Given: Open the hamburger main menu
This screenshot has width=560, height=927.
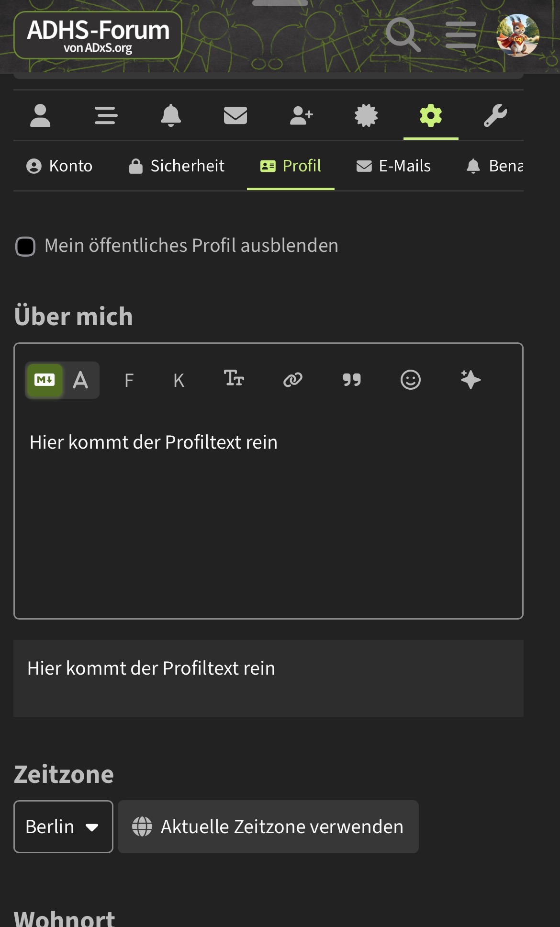Looking at the screenshot, I should (x=460, y=34).
